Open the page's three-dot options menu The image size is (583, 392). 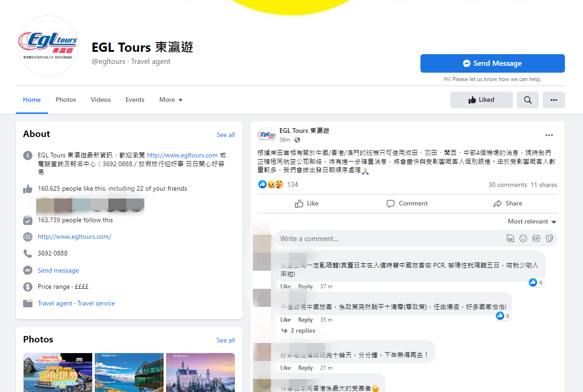553,100
